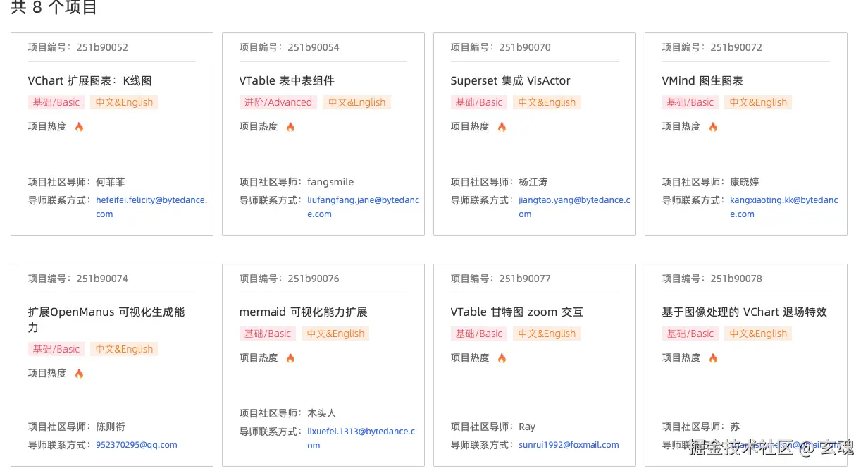
Task: Click the flame icon in the VMind 图生图表 card
Action: (x=713, y=127)
